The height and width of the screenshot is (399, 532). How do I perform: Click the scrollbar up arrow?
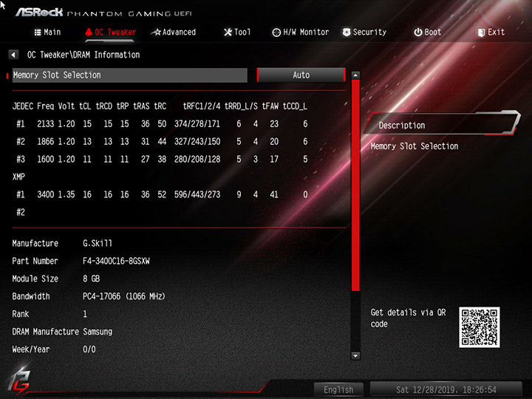click(x=355, y=75)
